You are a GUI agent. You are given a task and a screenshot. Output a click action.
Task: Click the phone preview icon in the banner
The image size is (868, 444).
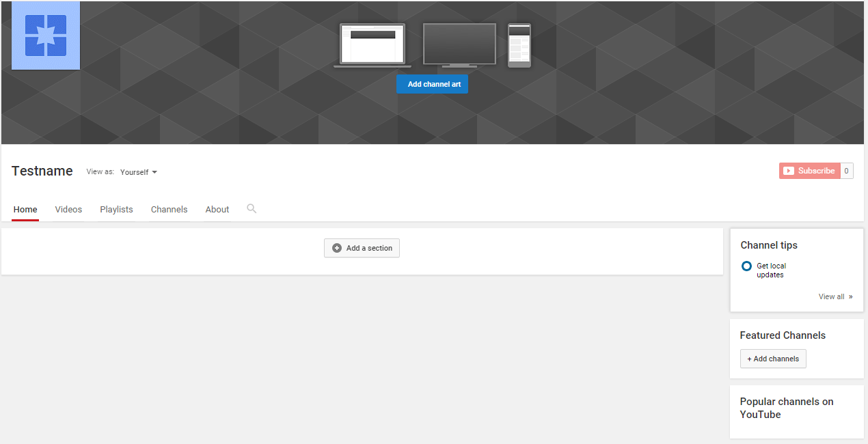point(519,46)
